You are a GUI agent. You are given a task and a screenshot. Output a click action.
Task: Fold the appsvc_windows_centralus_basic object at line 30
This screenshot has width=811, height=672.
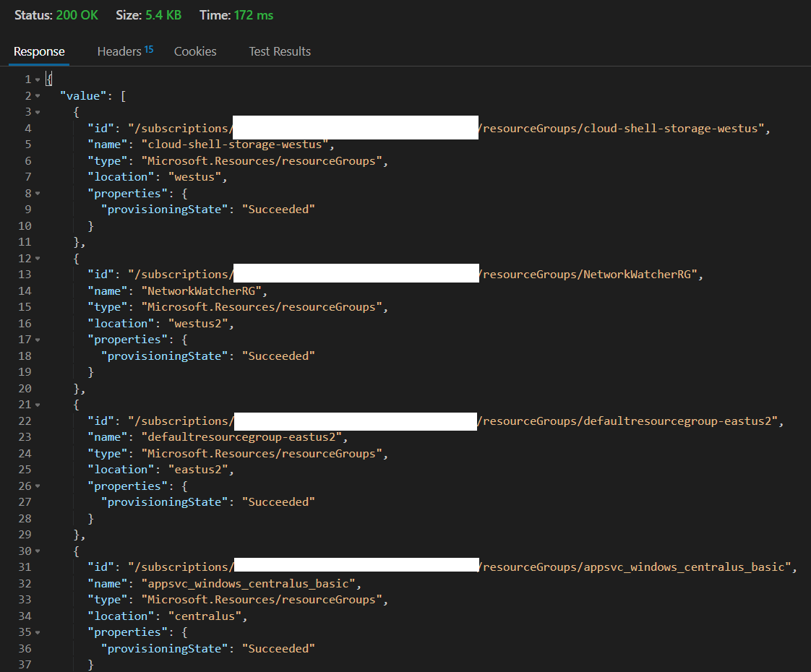click(38, 551)
